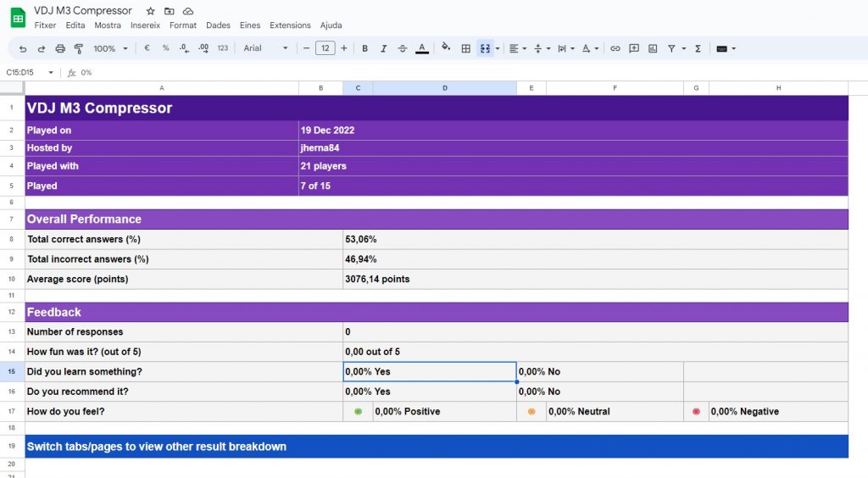Toggle strikethrough formatting
Viewport: 868px width, 478px height.
[403, 48]
